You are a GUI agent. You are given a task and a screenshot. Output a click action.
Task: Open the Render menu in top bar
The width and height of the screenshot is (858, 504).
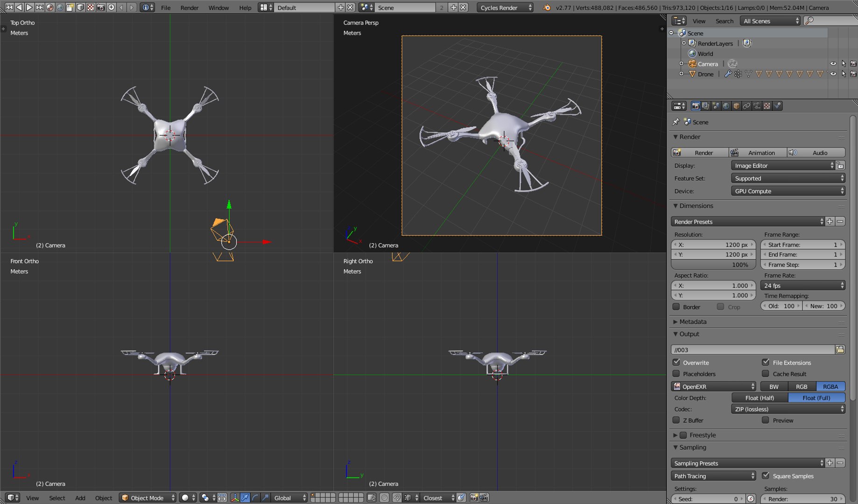pyautogui.click(x=190, y=7)
